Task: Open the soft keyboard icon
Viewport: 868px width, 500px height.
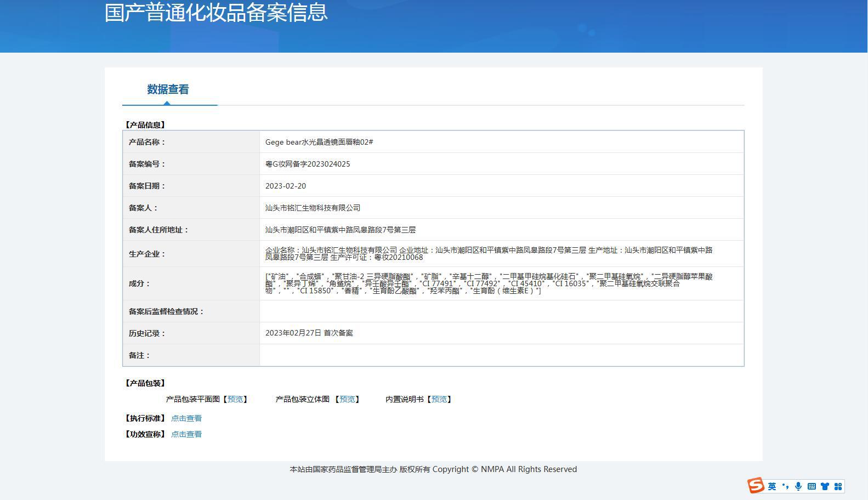Action: point(812,486)
